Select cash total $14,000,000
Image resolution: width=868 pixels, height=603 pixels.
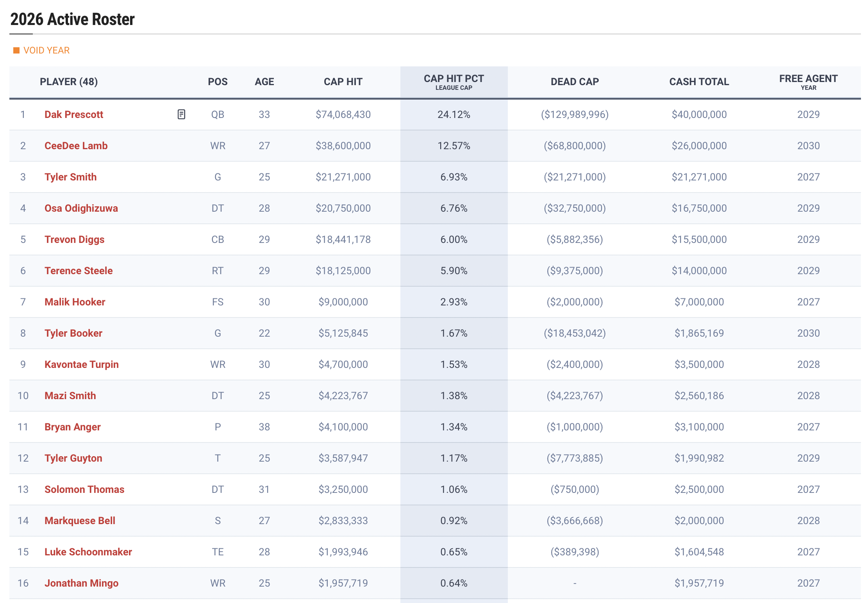(x=699, y=271)
